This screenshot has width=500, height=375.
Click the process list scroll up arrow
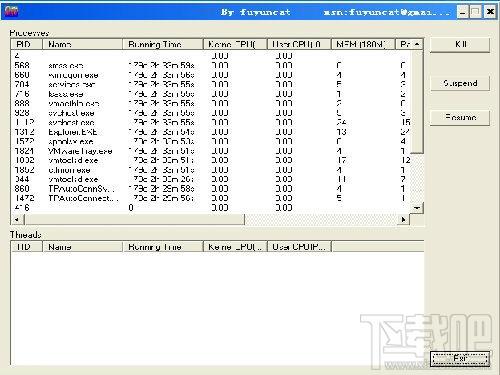coord(417,44)
